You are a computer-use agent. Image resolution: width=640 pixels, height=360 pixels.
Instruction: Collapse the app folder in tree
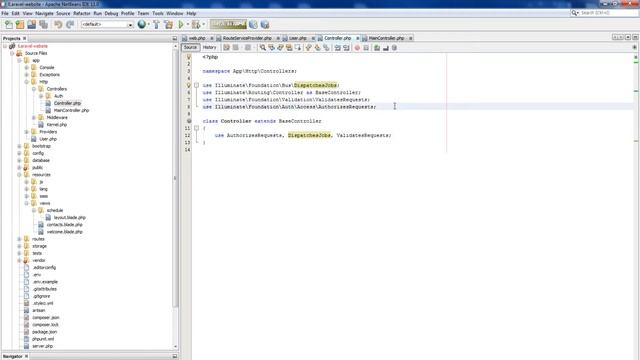point(19,60)
